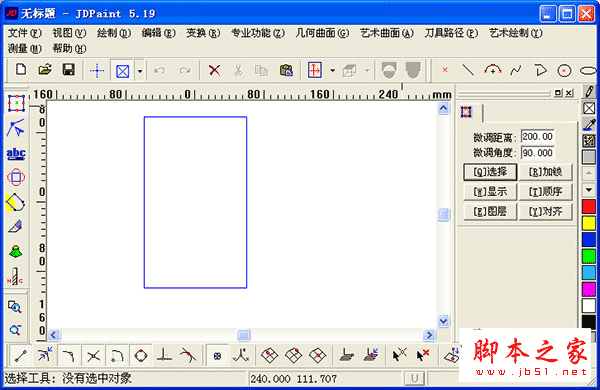Open the 绘制(D) menu
Image resolution: width=600 pixels, height=390 pixels.
click(114, 33)
